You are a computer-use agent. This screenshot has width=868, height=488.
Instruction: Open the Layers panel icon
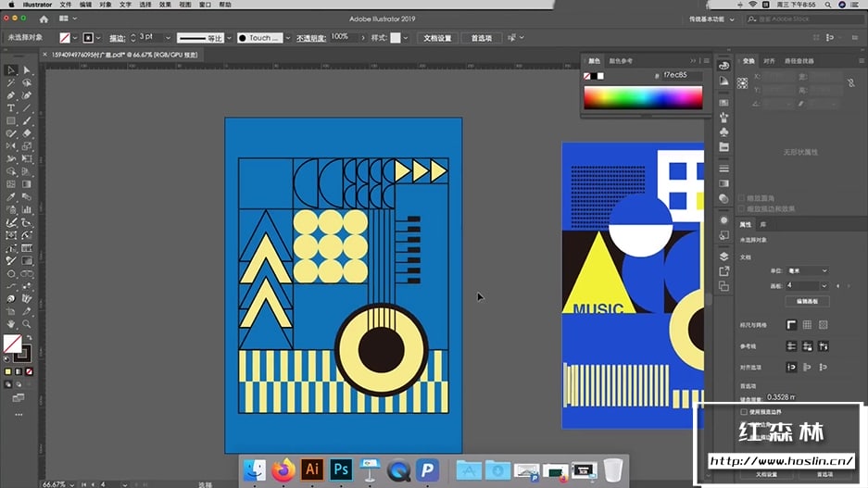point(724,257)
